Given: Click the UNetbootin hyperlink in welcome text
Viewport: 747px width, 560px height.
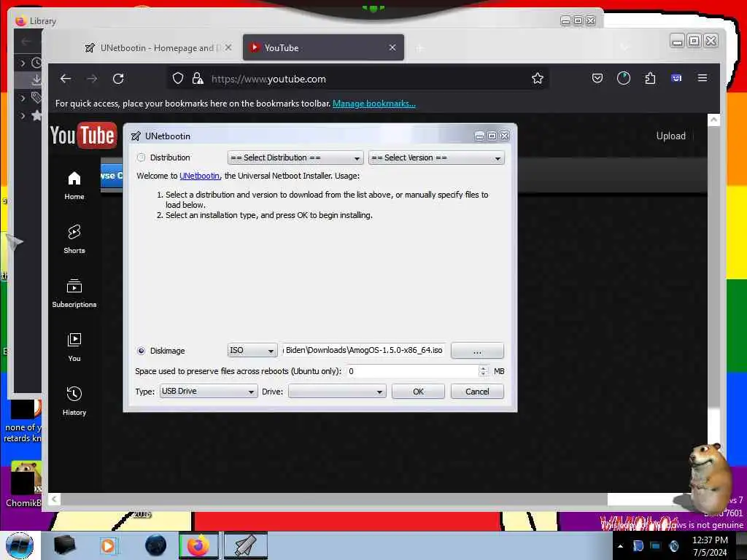Looking at the screenshot, I should (199, 176).
